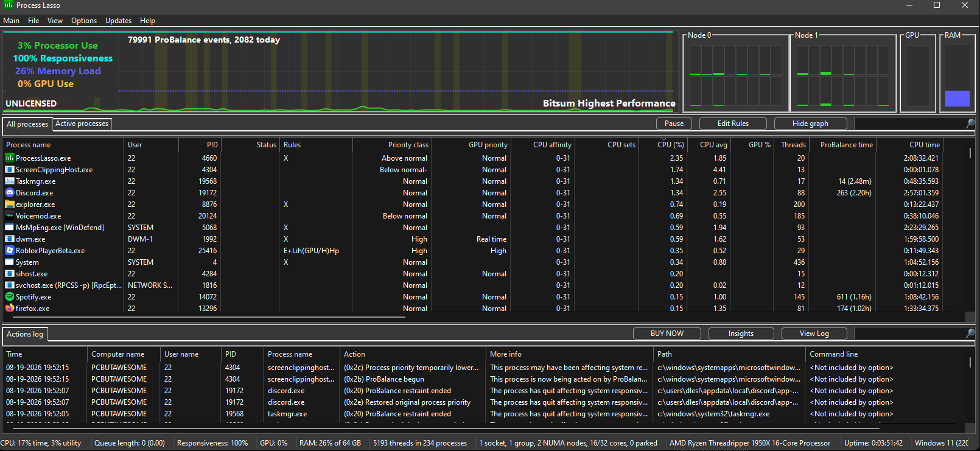Click the Process Lasso title bar icon
This screenshot has width=980, height=451.
[9, 5]
